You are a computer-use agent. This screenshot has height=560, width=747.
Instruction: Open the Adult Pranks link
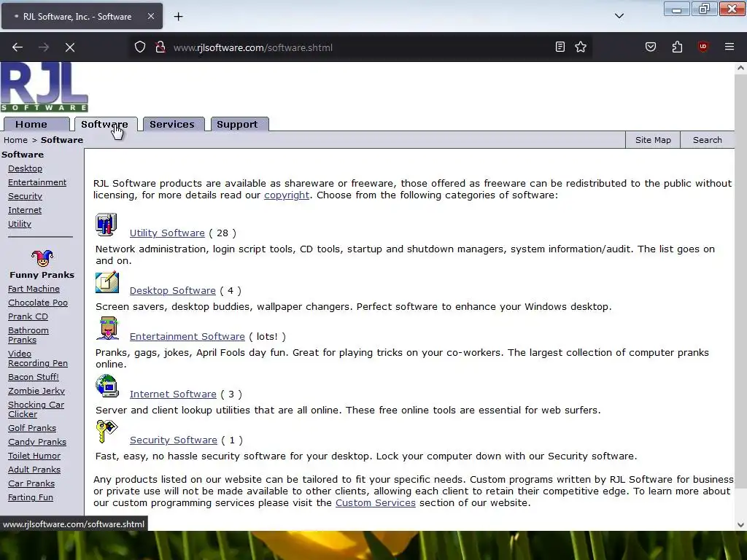(x=34, y=470)
